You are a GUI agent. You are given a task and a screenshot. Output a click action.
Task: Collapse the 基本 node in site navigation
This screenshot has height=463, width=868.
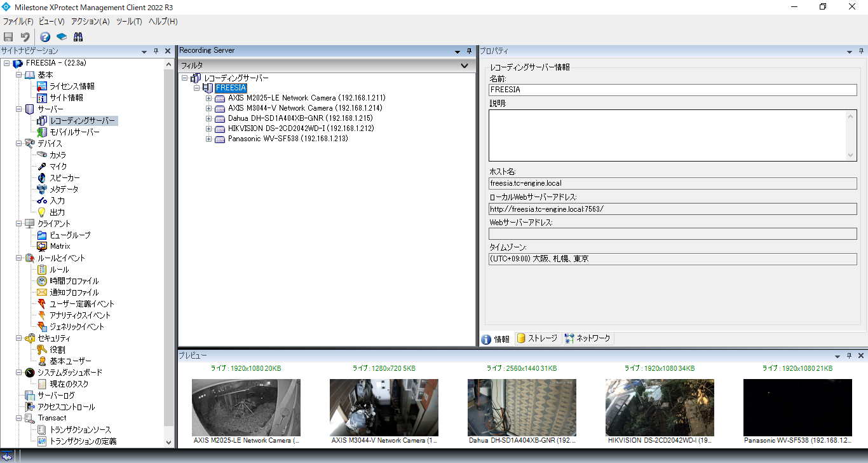click(18, 75)
